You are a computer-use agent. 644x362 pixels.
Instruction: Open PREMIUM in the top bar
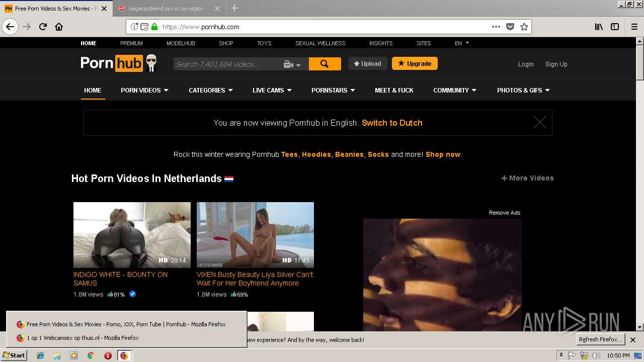131,43
